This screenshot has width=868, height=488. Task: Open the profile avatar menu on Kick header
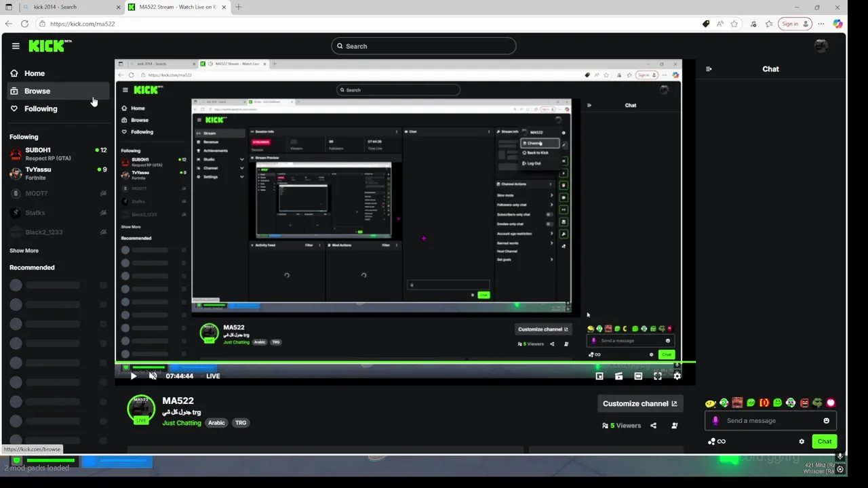(x=821, y=46)
